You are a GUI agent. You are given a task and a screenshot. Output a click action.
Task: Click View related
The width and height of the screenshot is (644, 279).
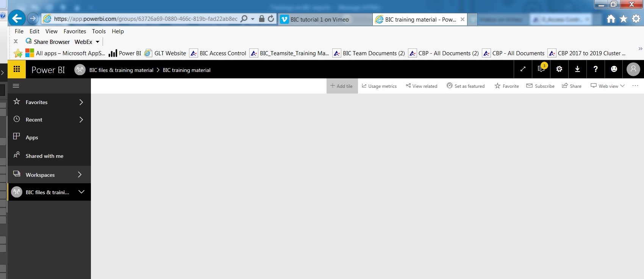pos(421,86)
